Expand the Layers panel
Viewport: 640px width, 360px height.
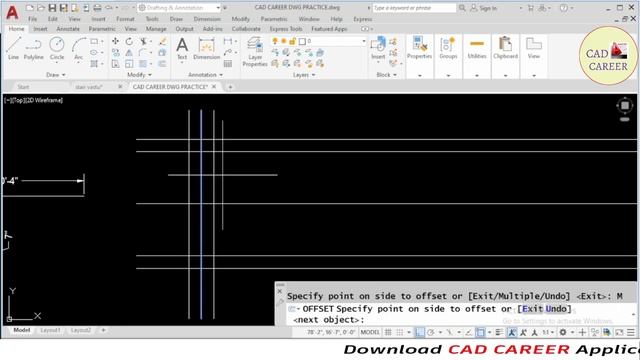(304, 75)
